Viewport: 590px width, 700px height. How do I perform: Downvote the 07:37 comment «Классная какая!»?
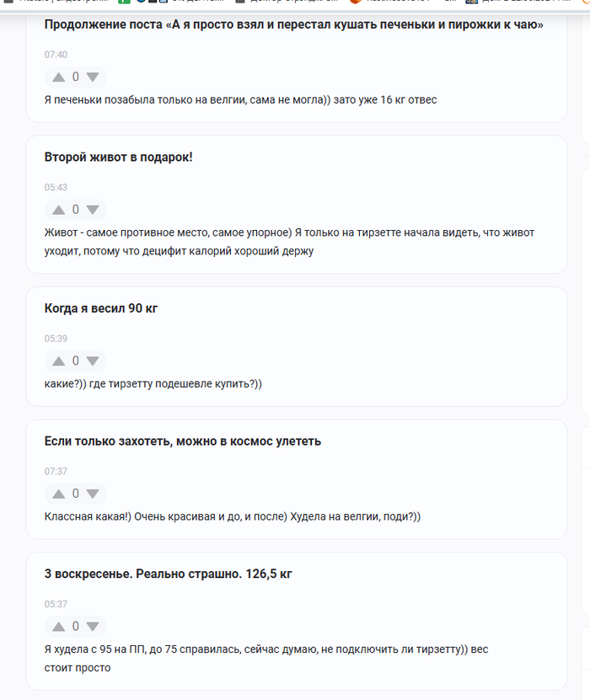coord(93,494)
